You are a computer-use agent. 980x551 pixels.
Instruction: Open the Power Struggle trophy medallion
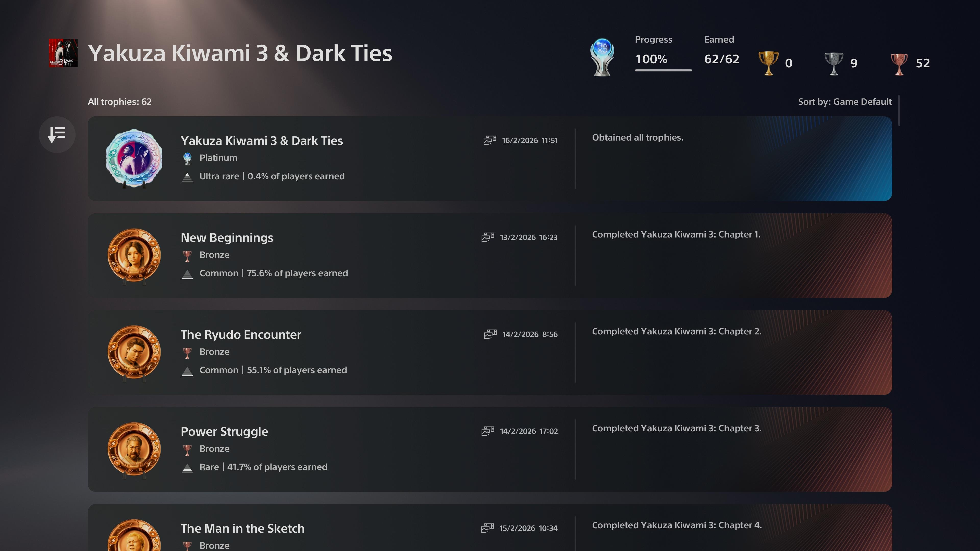pos(134,449)
